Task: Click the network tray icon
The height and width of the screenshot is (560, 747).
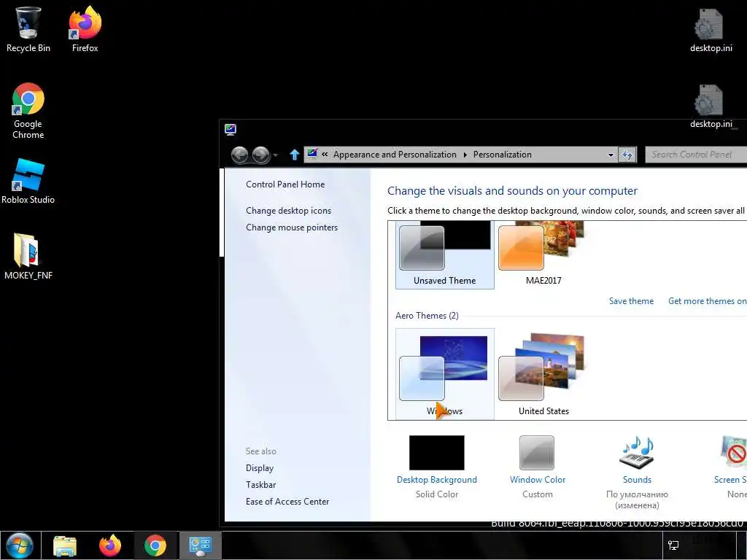Action: pyautogui.click(x=673, y=545)
